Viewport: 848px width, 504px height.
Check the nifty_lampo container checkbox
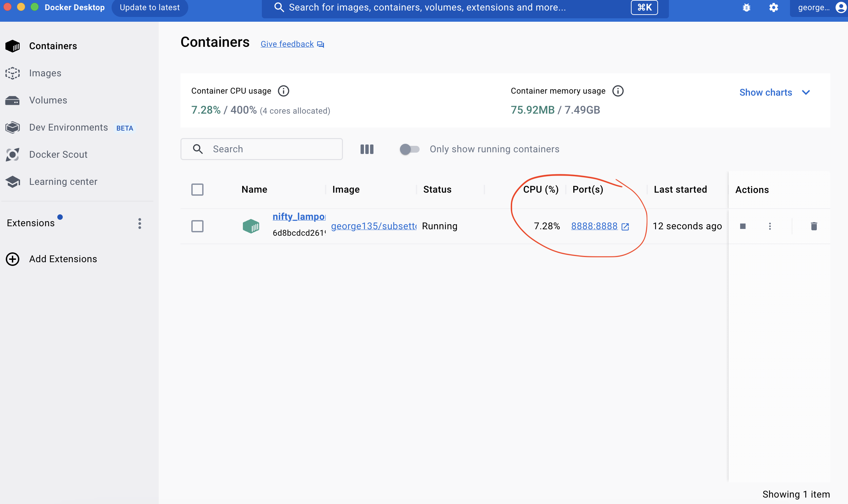[x=197, y=226]
